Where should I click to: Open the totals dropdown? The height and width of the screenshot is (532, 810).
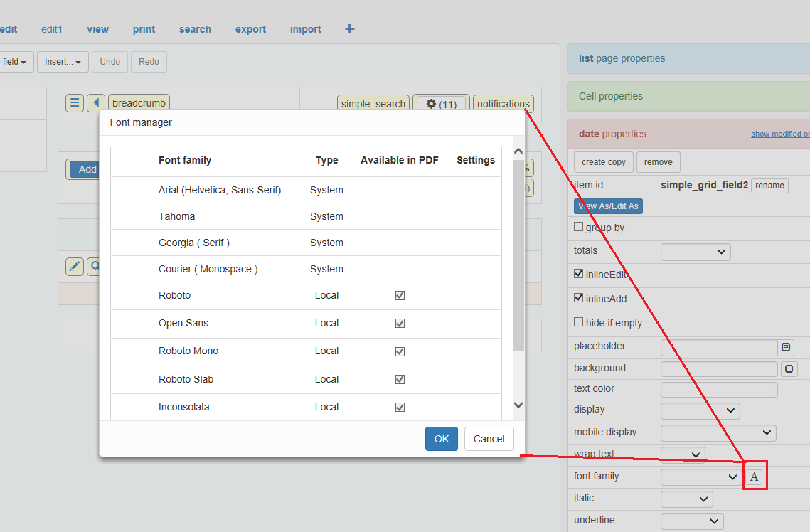[x=695, y=251]
